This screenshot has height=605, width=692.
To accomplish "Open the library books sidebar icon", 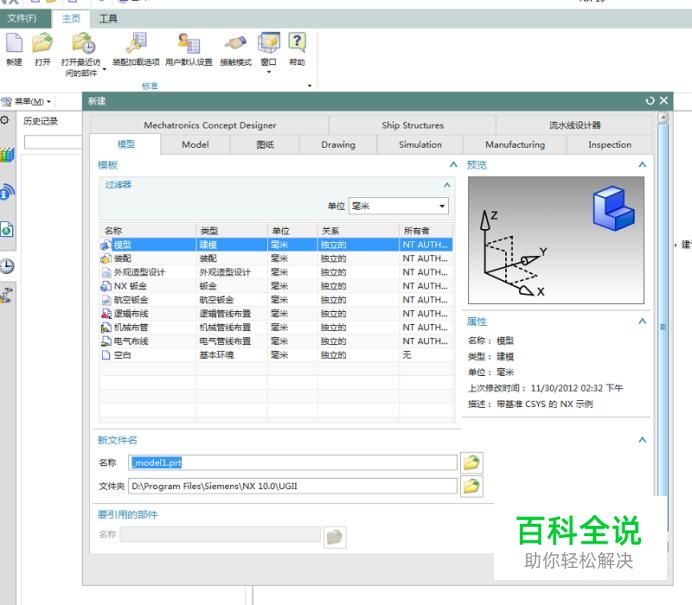I will [7, 155].
